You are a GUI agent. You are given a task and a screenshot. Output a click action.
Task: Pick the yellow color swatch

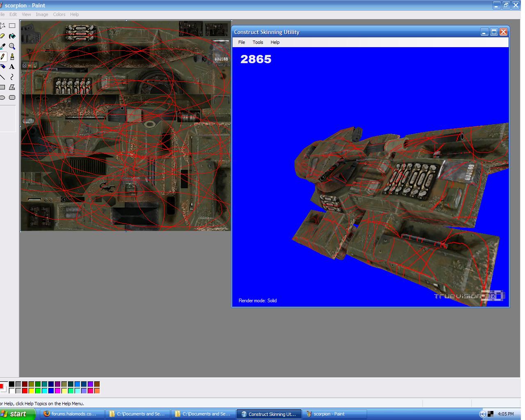point(31,391)
